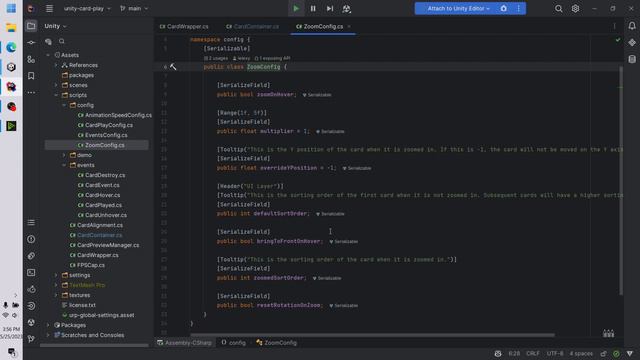Open the Bookmarks tool window icon
Screen dimensions: 640x360
pyautogui.click(x=31, y=76)
